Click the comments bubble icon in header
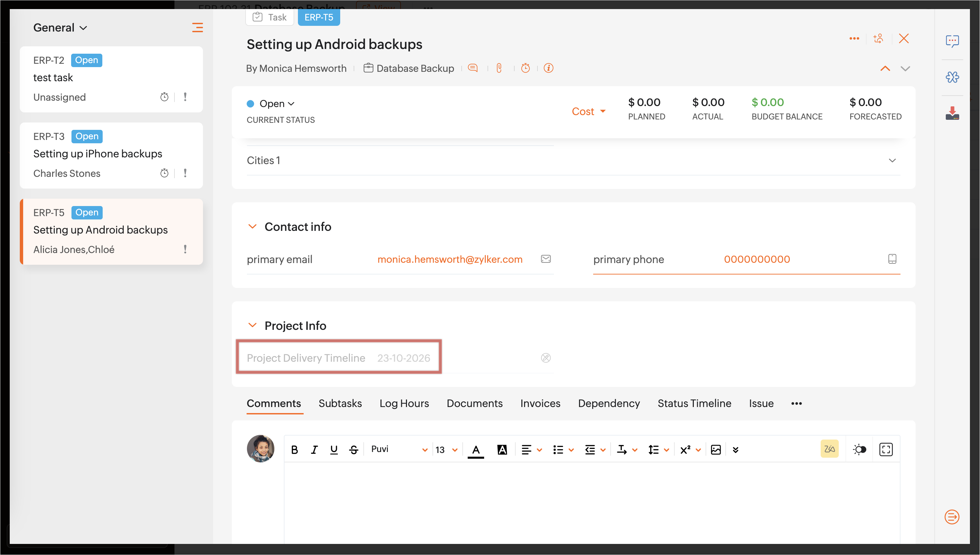The height and width of the screenshot is (555, 980). (x=472, y=68)
